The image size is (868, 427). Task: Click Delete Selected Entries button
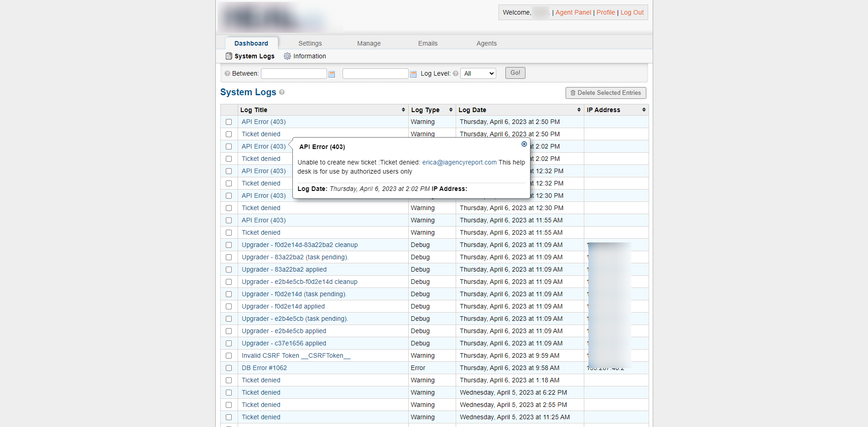tap(605, 93)
